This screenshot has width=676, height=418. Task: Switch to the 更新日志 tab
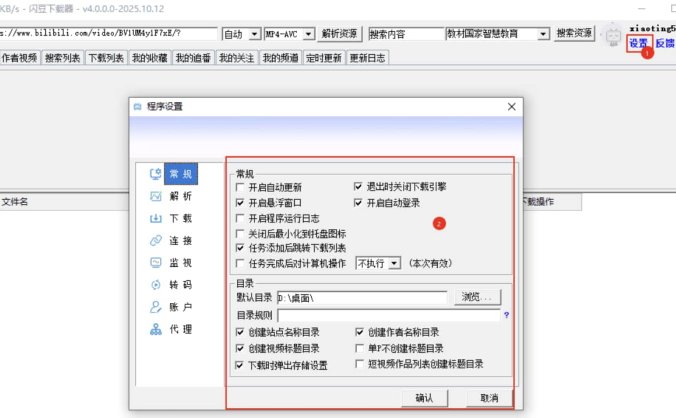point(368,58)
